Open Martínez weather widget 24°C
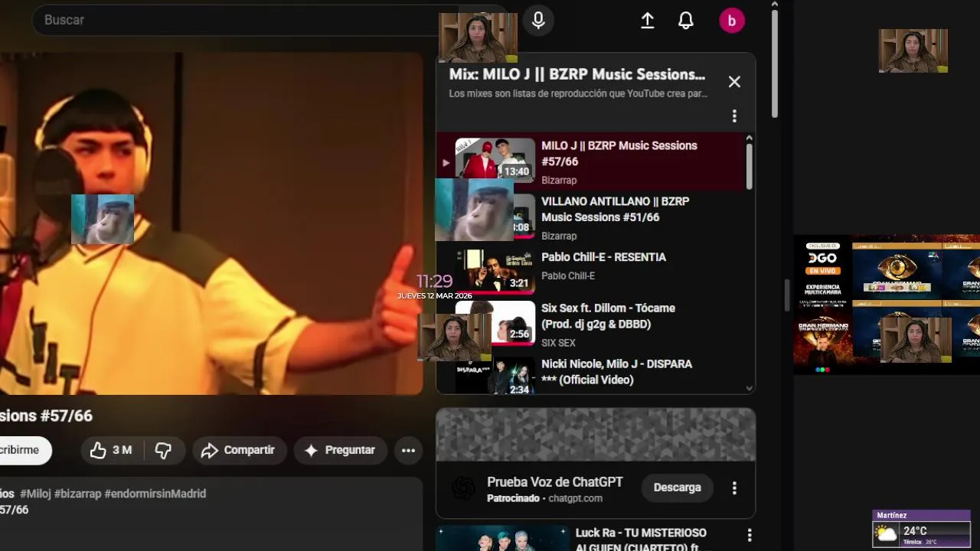The width and height of the screenshot is (980, 551). coord(922,528)
